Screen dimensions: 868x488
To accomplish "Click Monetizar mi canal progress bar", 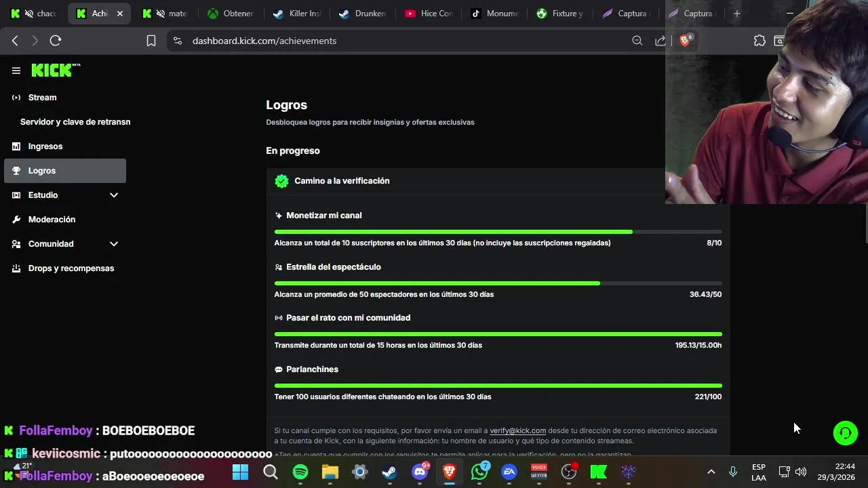I will pos(498,232).
